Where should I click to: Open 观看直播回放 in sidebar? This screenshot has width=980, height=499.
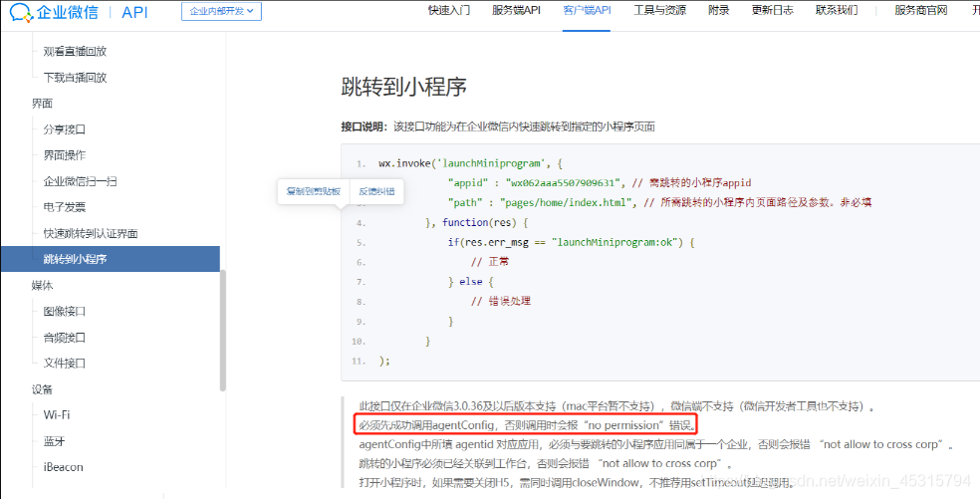[75, 51]
